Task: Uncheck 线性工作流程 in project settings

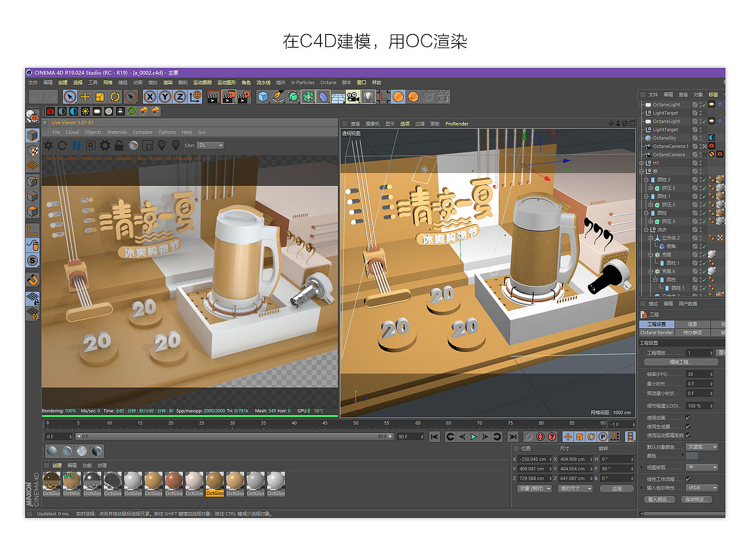Action: click(688, 479)
